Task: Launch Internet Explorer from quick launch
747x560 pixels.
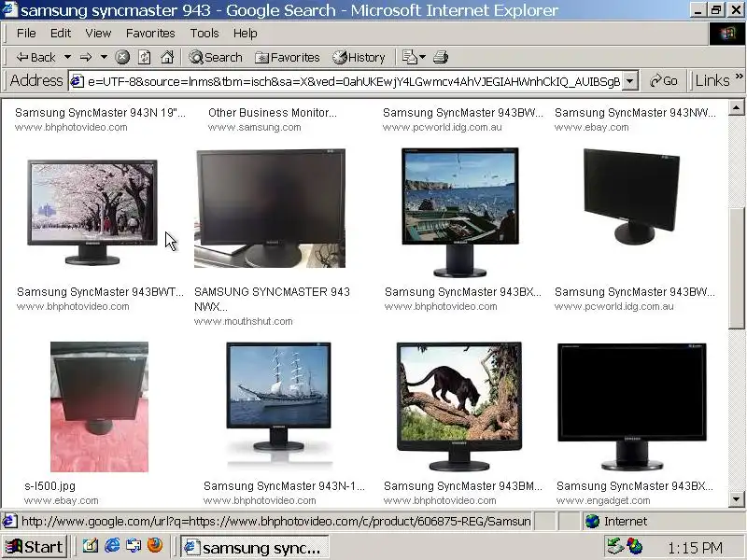Action: tap(112, 546)
